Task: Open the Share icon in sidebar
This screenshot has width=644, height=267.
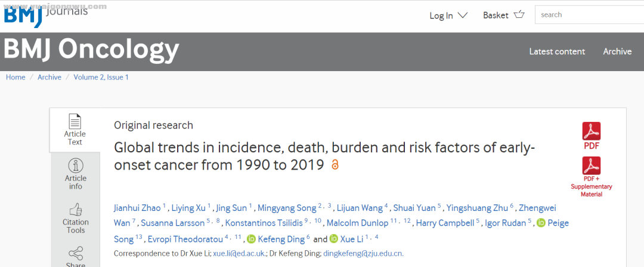Action: click(76, 253)
